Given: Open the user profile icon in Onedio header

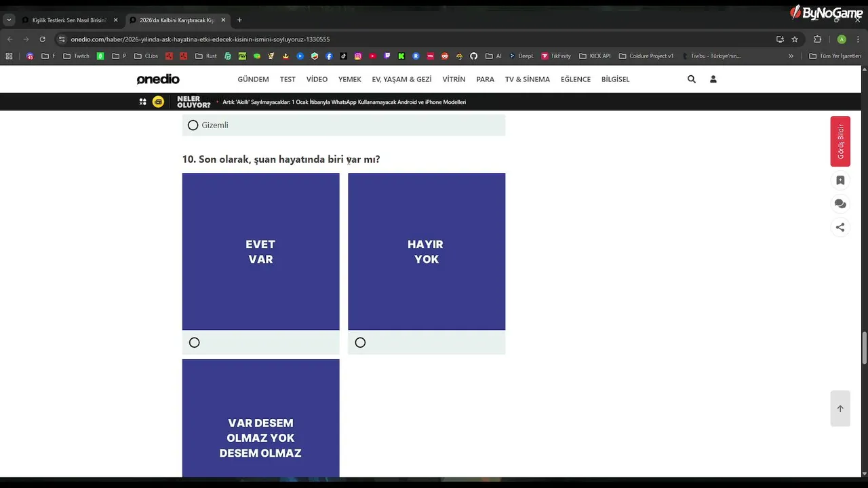Looking at the screenshot, I should click(713, 79).
